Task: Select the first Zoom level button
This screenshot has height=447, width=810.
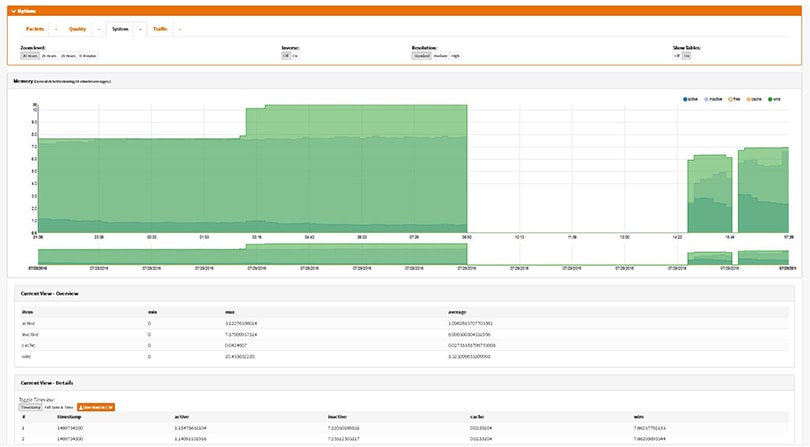Action: coord(29,56)
